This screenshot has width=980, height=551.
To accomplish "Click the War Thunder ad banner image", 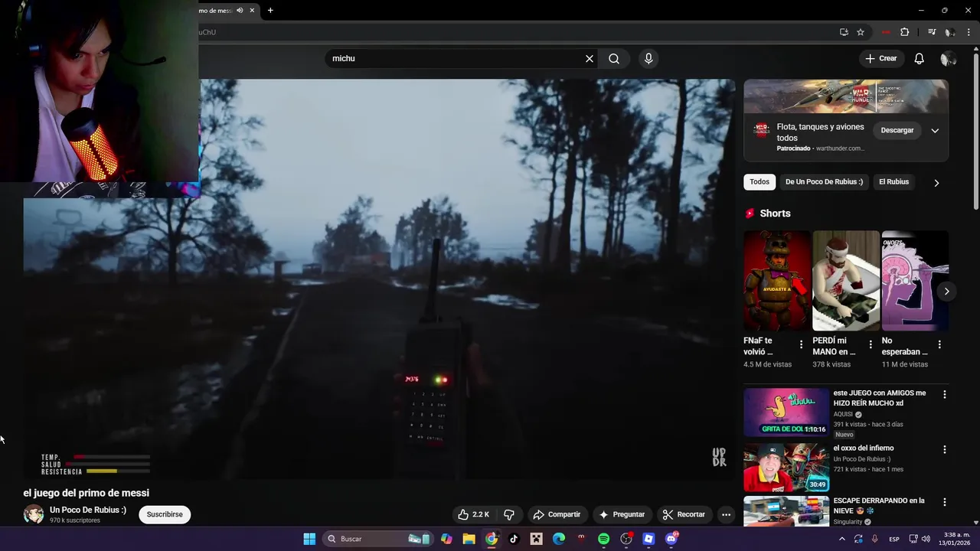I will [x=846, y=96].
